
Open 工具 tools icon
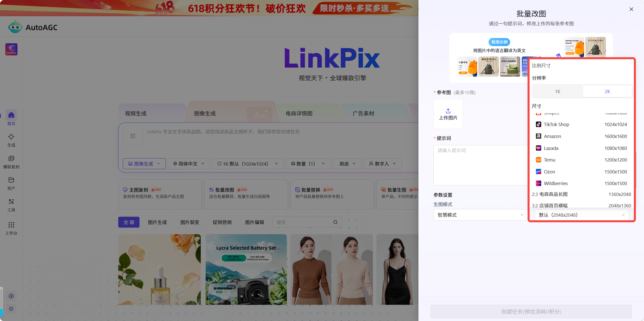pyautogui.click(x=11, y=202)
